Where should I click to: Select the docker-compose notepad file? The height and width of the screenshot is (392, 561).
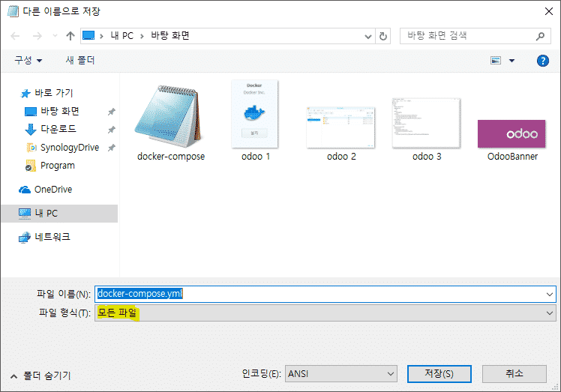(168, 117)
